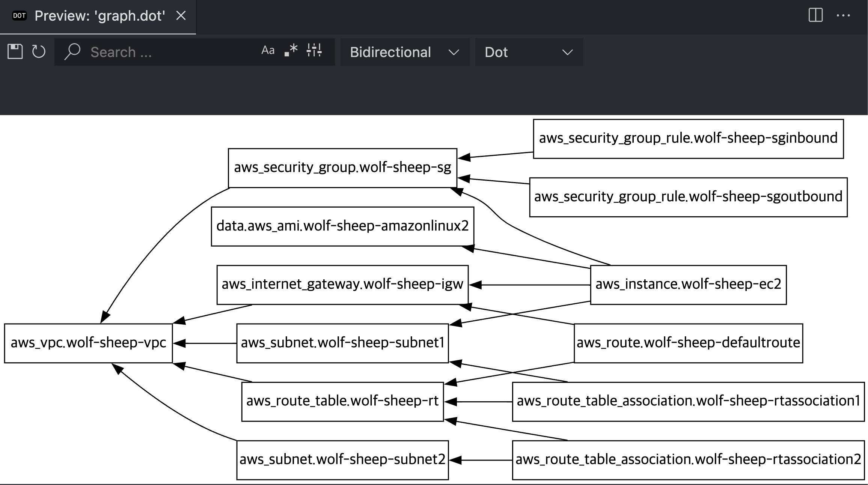Close the graph.dot preview tab

click(x=181, y=16)
